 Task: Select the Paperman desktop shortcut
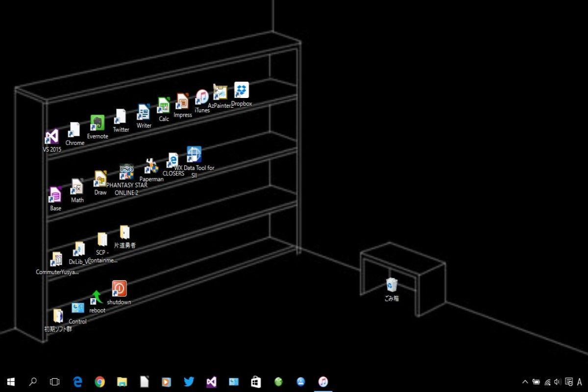(151, 167)
